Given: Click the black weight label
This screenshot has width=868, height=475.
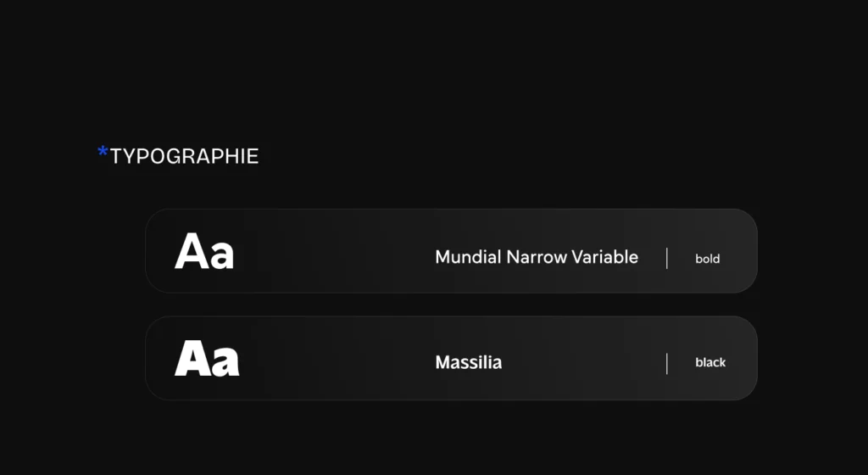Looking at the screenshot, I should tap(710, 363).
